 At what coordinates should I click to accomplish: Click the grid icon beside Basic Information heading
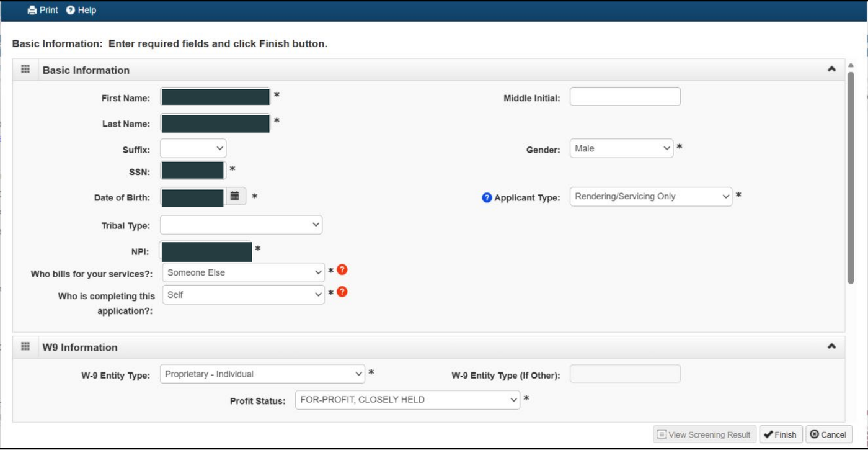[x=25, y=69]
